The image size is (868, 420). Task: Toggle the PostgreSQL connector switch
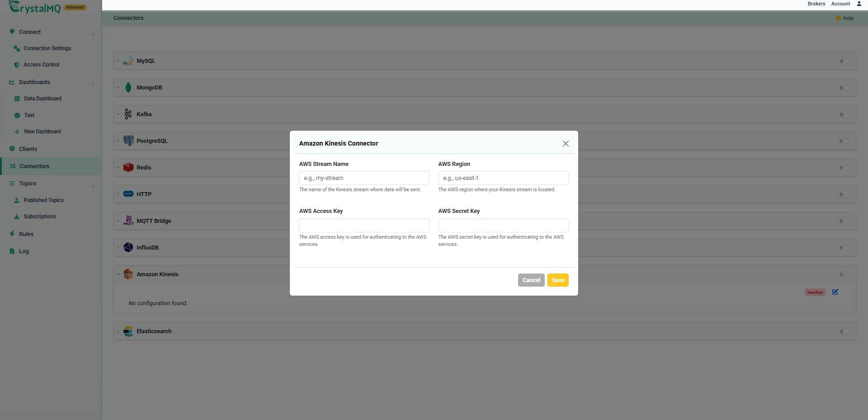(x=844, y=141)
